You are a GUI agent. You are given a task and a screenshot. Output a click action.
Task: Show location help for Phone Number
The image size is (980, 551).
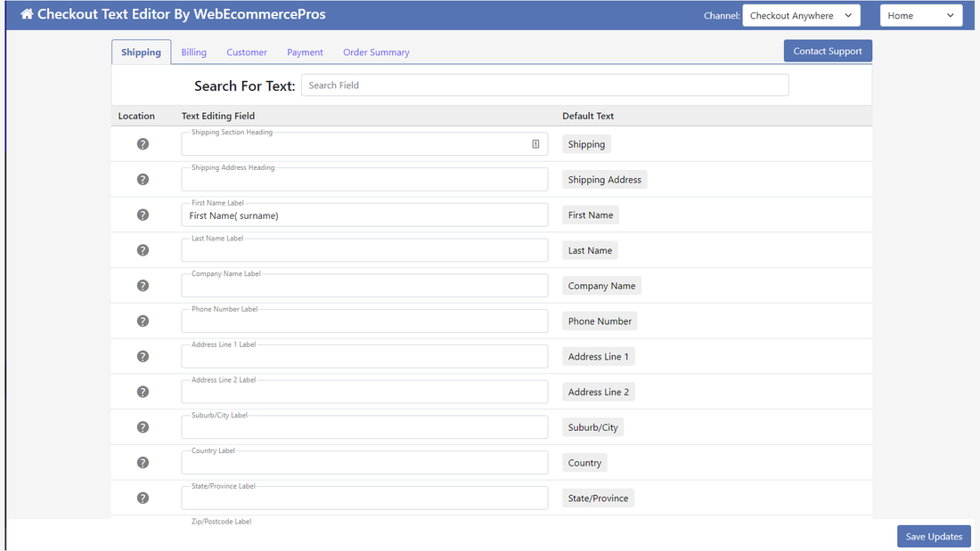(x=143, y=321)
